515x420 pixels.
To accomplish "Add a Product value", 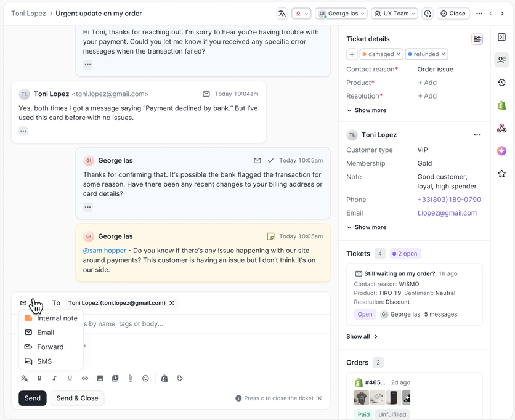I will [427, 83].
